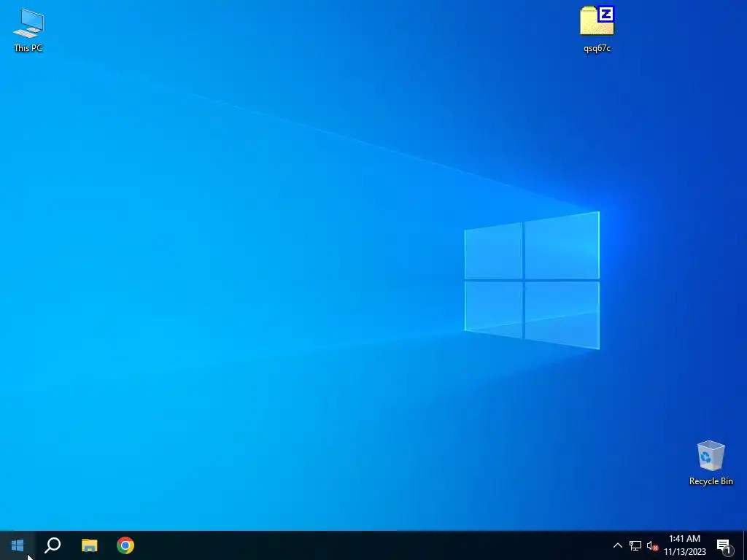This screenshot has width=747, height=560.
Task: Open muted volume tray icon
Action: tap(652, 545)
